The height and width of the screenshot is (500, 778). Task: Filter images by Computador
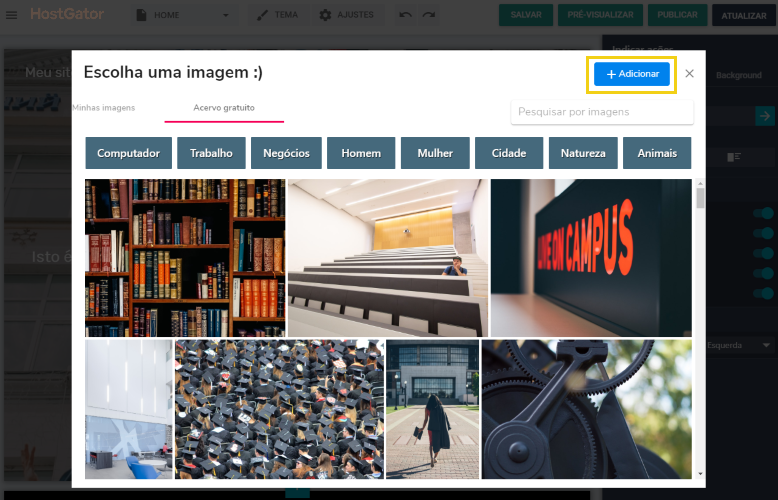coord(129,153)
